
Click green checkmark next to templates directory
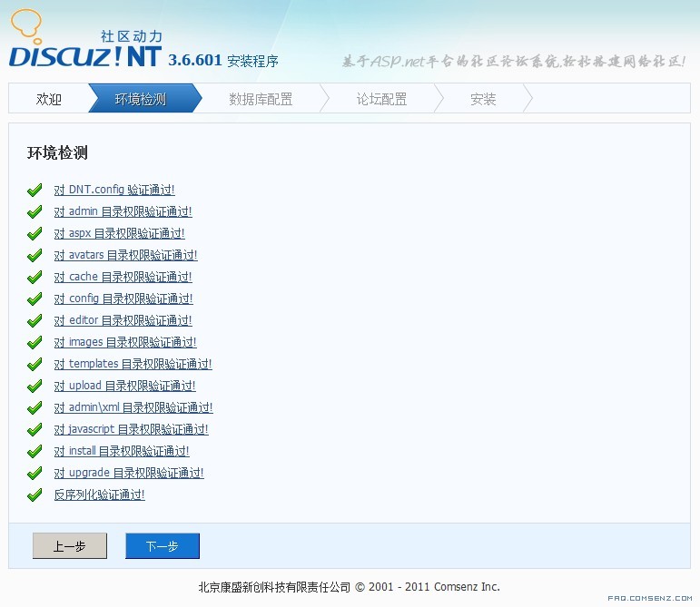click(x=35, y=365)
